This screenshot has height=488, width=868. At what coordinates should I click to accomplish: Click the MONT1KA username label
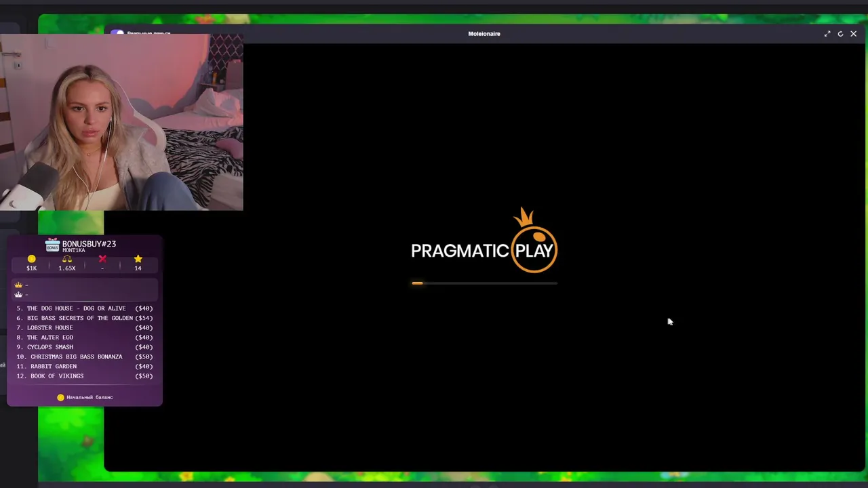pos(73,251)
